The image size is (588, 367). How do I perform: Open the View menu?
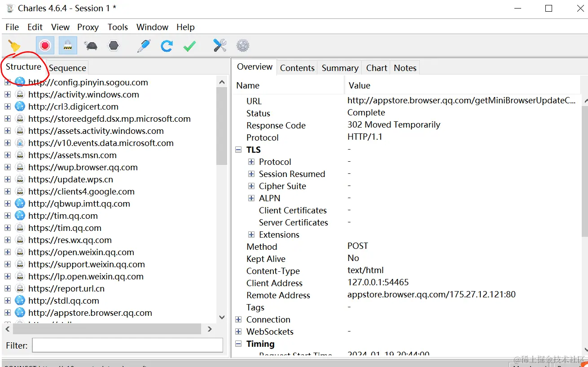[60, 27]
